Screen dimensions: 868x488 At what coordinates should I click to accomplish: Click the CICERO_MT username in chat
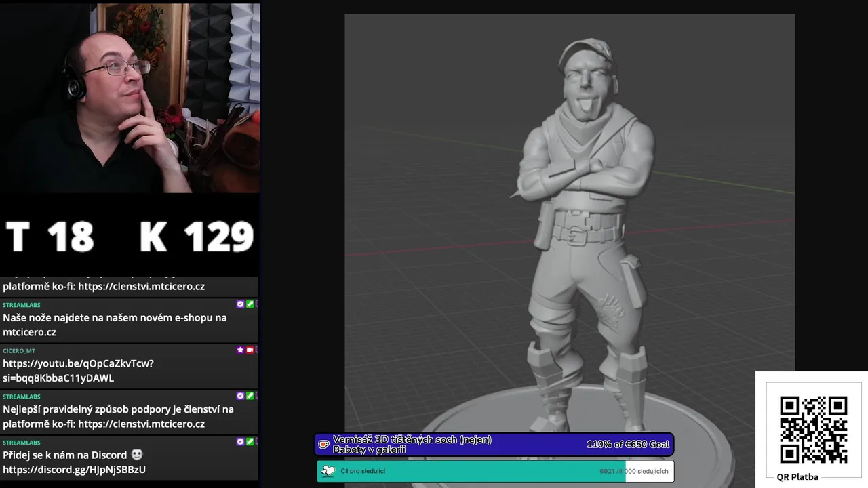[19, 351]
